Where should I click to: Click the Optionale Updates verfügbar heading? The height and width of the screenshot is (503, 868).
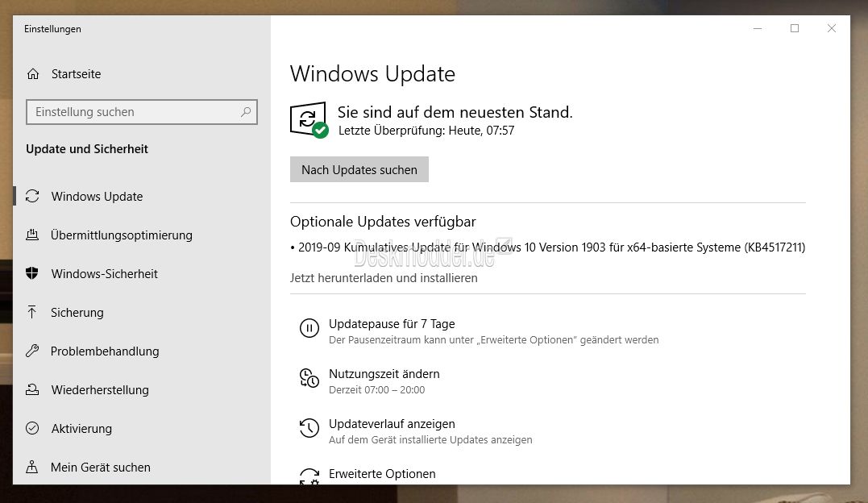coord(383,222)
